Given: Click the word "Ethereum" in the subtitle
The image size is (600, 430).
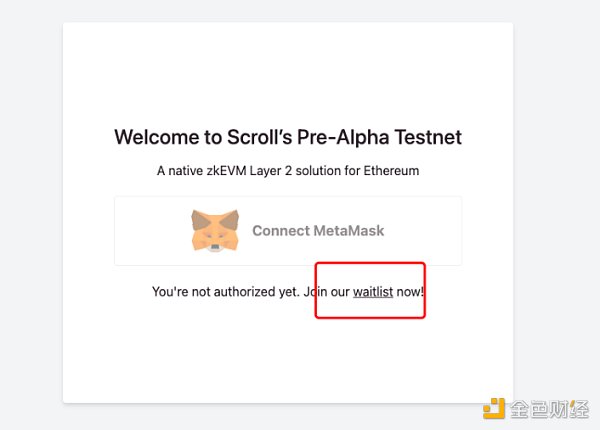Looking at the screenshot, I should [x=393, y=171].
